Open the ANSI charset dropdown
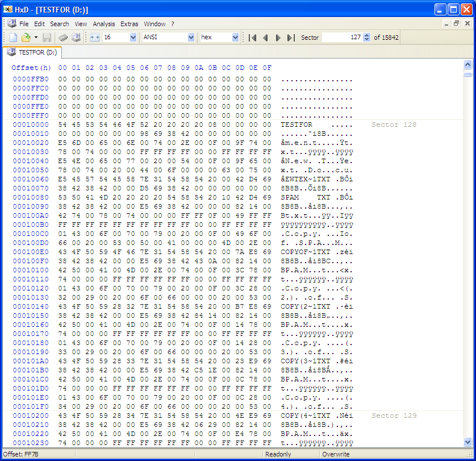Viewport: 476px width, 461px height. [191, 38]
